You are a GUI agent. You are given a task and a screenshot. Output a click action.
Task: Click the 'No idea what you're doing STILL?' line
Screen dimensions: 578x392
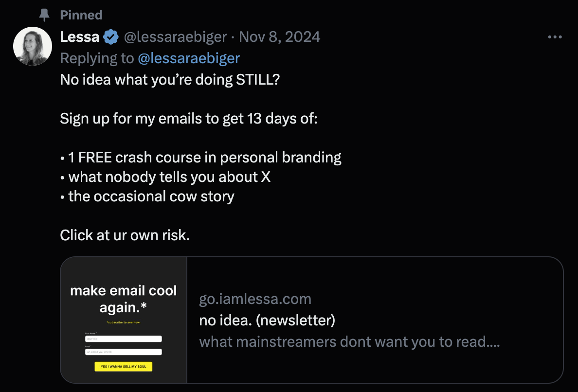170,80
